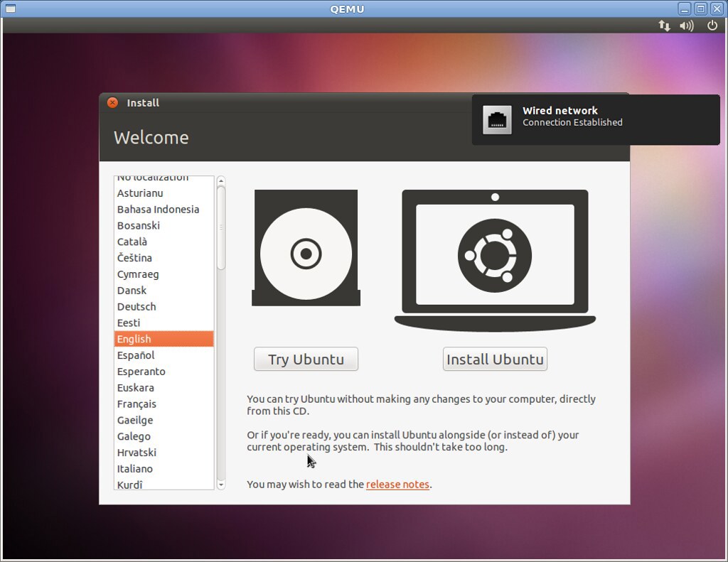Image resolution: width=728 pixels, height=562 pixels.
Task: Select Italiano language
Action: 164,469
